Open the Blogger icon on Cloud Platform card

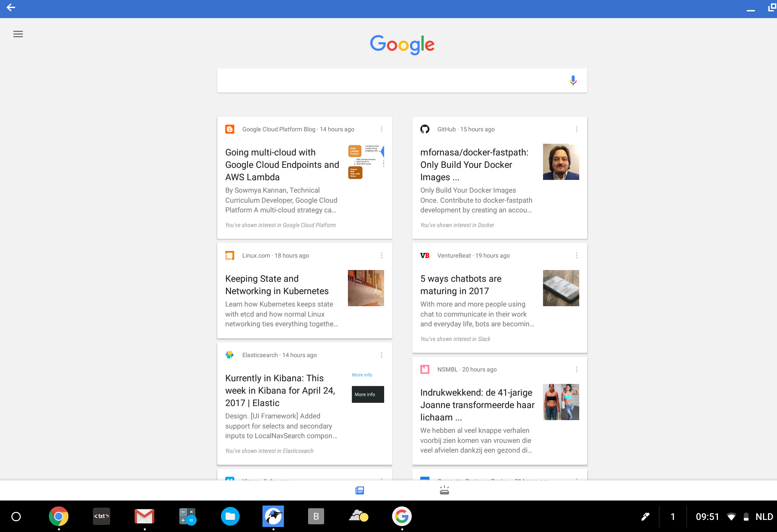[230, 129]
